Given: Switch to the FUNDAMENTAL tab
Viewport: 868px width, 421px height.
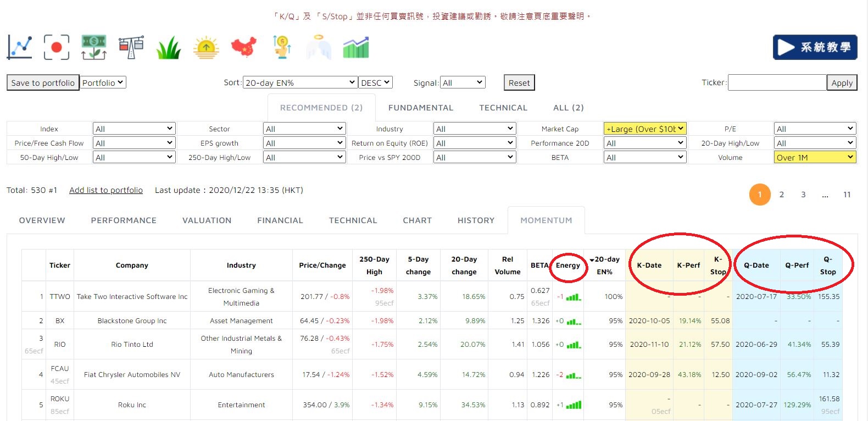Looking at the screenshot, I should (421, 108).
